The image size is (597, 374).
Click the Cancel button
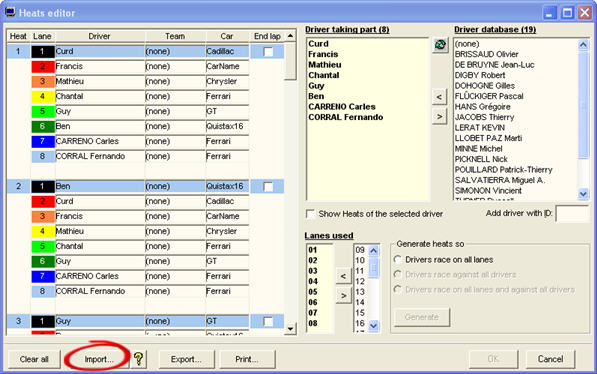[x=550, y=359]
